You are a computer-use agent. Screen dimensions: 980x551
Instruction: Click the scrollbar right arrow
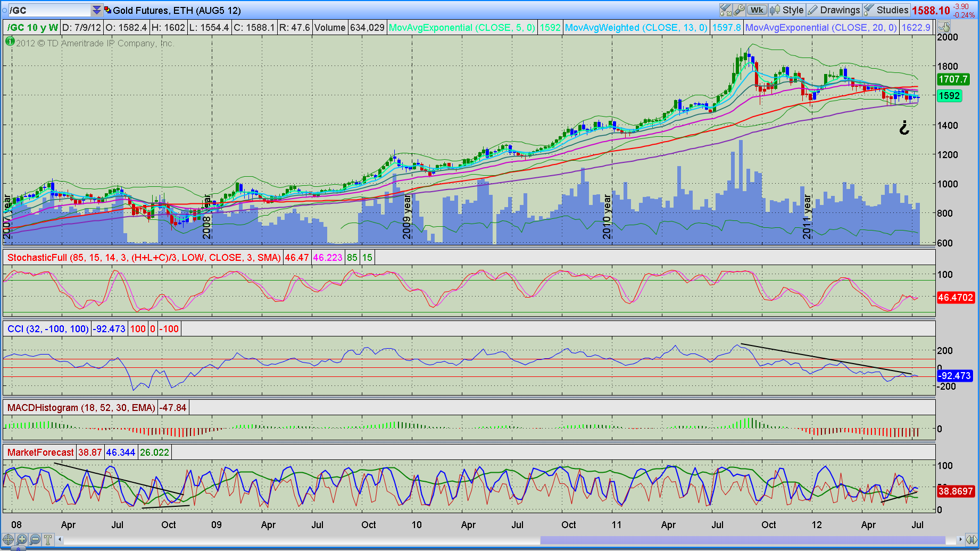click(x=960, y=539)
